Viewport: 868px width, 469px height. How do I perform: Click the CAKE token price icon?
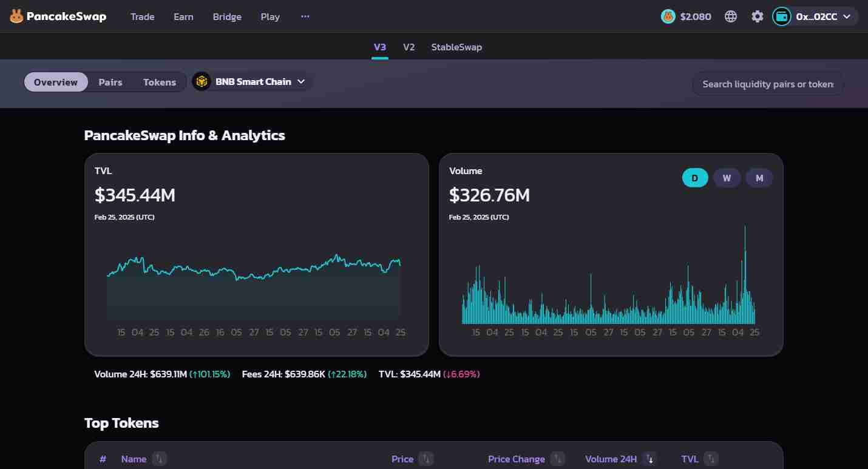pyautogui.click(x=668, y=16)
